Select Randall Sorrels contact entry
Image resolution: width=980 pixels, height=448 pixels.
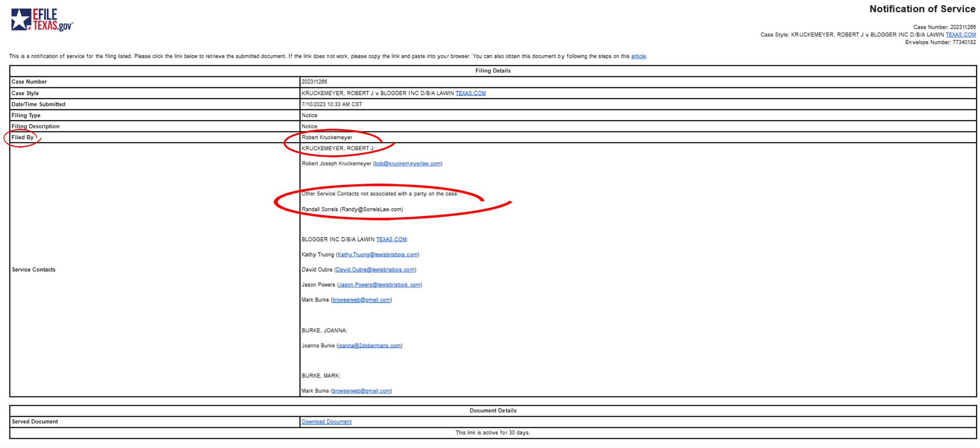(352, 210)
